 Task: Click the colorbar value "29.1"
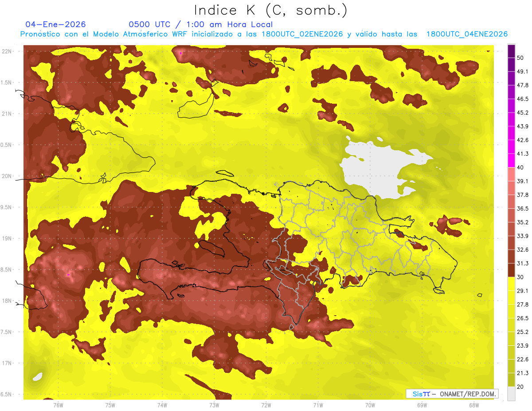[x=523, y=290]
